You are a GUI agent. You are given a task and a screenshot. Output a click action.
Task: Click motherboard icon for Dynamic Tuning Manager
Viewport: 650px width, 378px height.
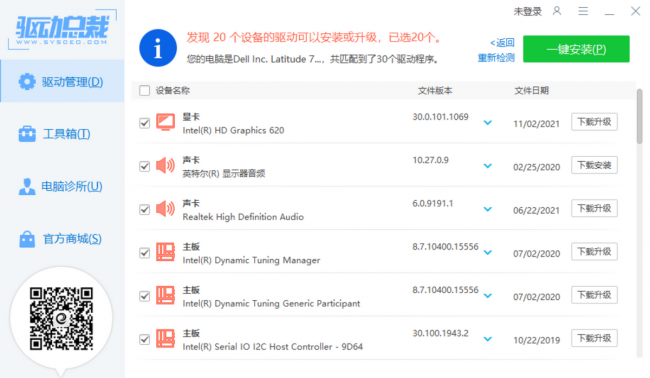(x=165, y=252)
